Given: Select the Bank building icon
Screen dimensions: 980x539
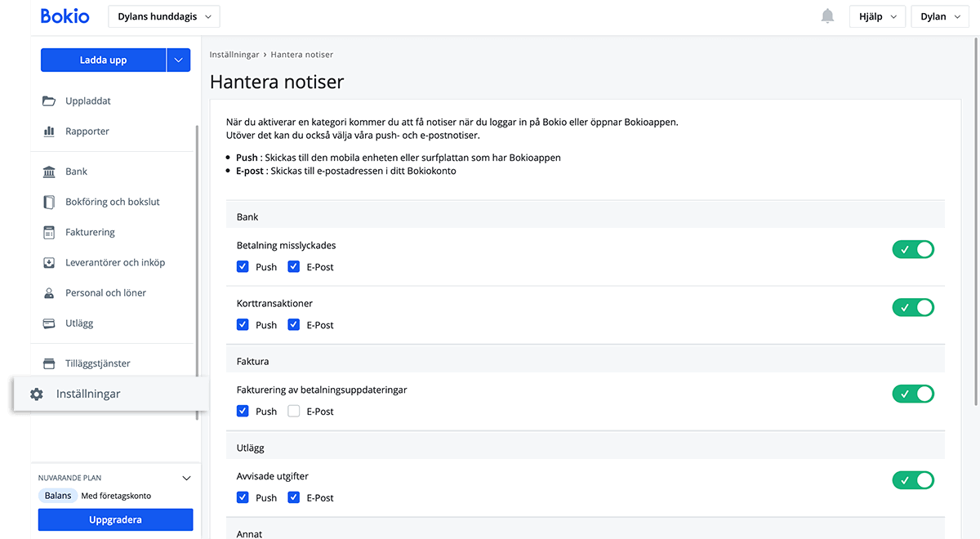Looking at the screenshot, I should point(49,171).
